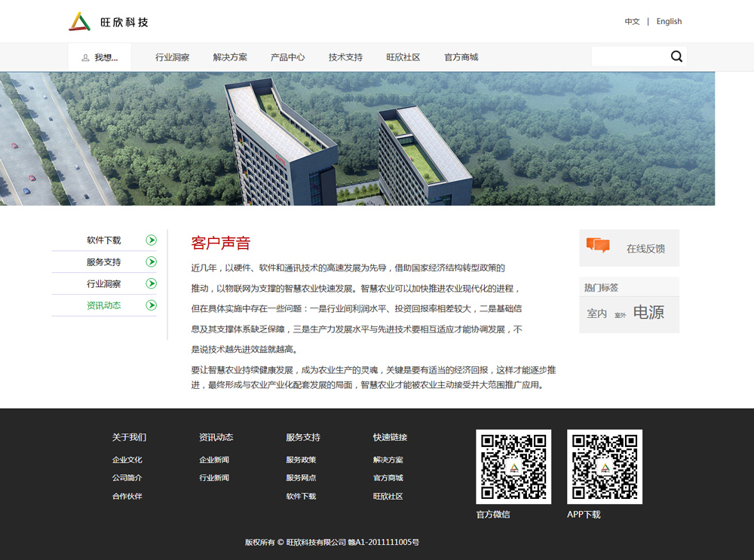Screen dimensions: 754x560
Task: Open footer link 软件下载
Action: click(x=301, y=496)
